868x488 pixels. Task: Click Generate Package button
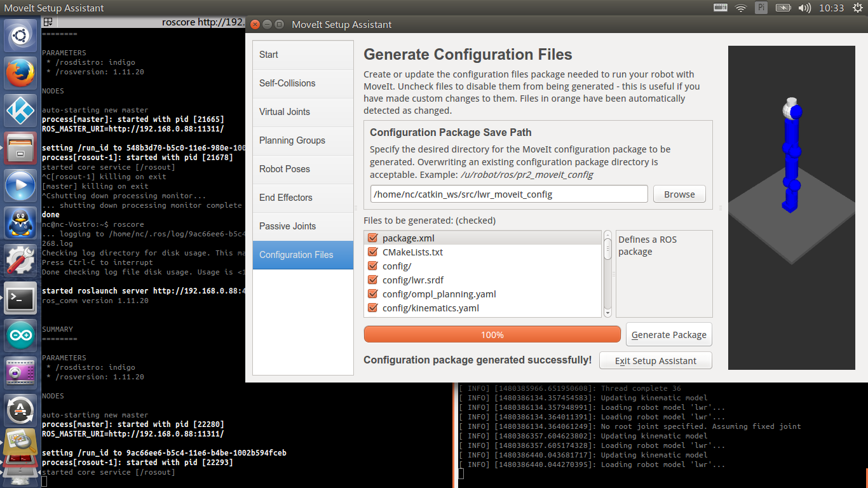click(x=668, y=335)
